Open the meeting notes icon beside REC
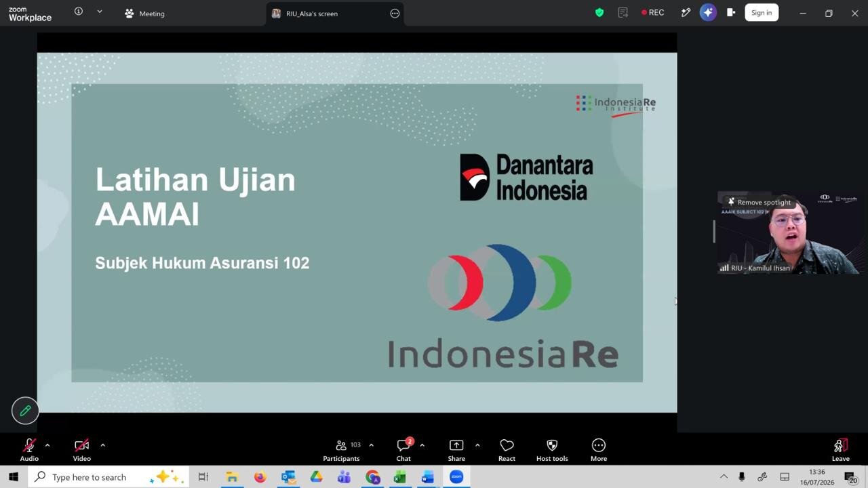The image size is (868, 488). point(623,12)
